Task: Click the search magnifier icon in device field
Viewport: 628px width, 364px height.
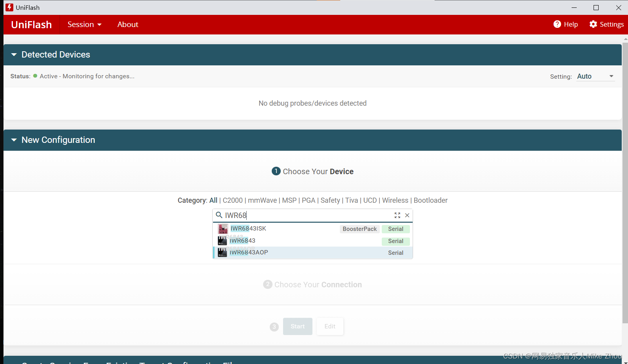Action: 219,215
